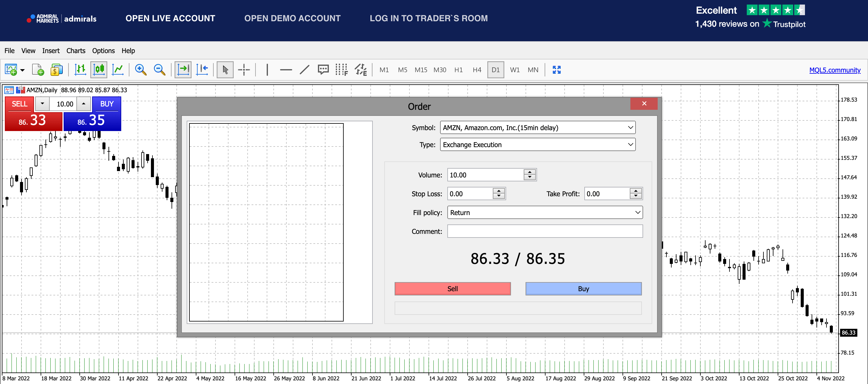This screenshot has width=868, height=384.
Task: Toggle auto scroll to chart end
Action: [183, 70]
